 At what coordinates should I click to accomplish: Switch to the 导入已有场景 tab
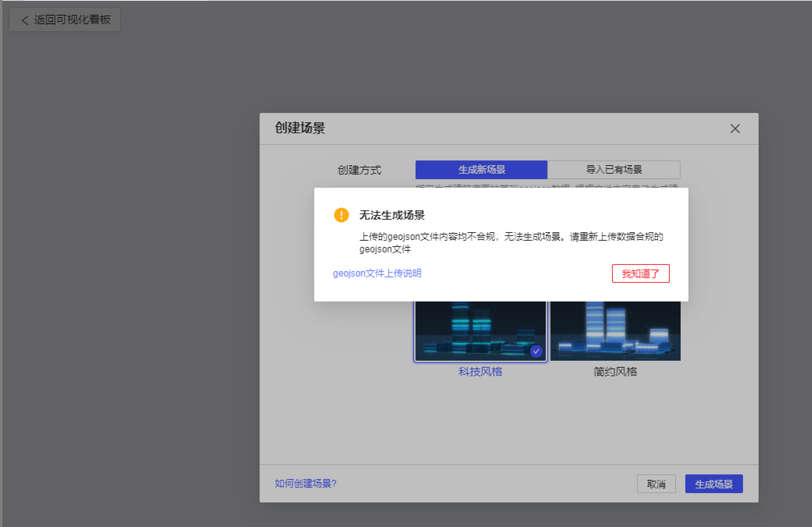click(x=614, y=169)
